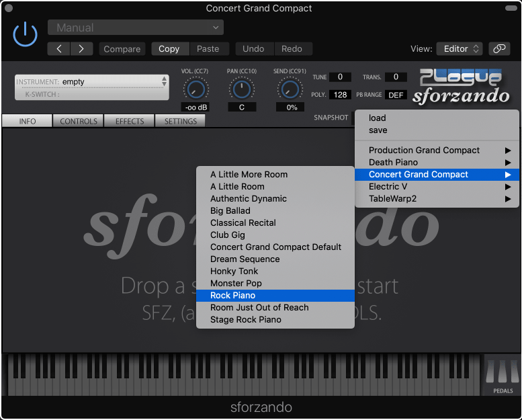Select Monster Pop snapshot
522x420 pixels.
(x=275, y=284)
